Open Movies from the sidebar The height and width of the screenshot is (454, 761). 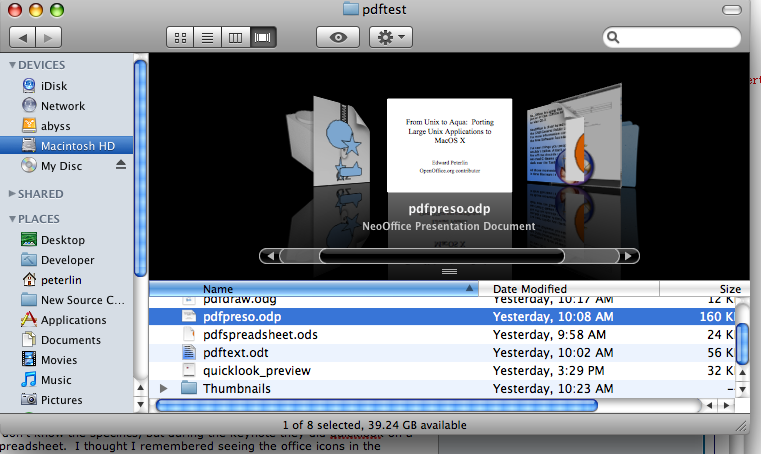66,360
